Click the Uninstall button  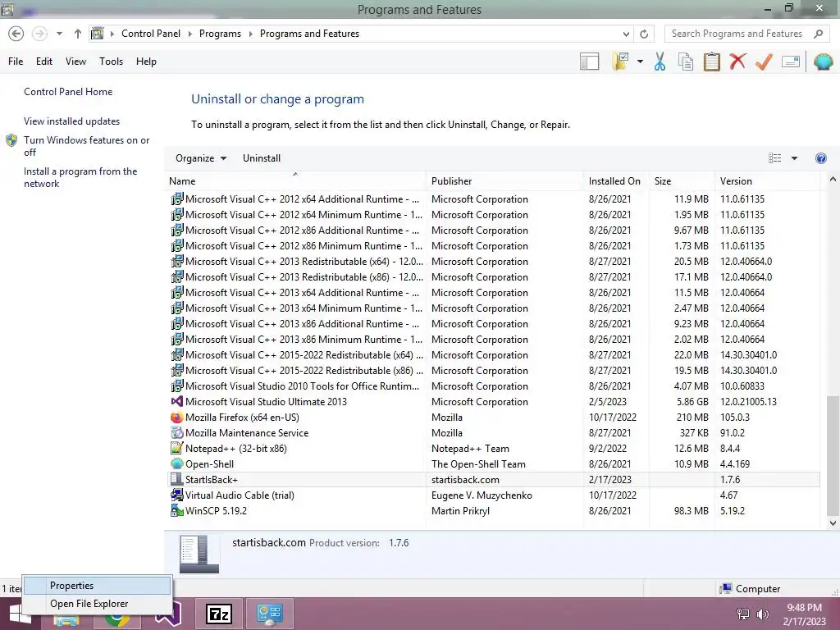point(262,158)
